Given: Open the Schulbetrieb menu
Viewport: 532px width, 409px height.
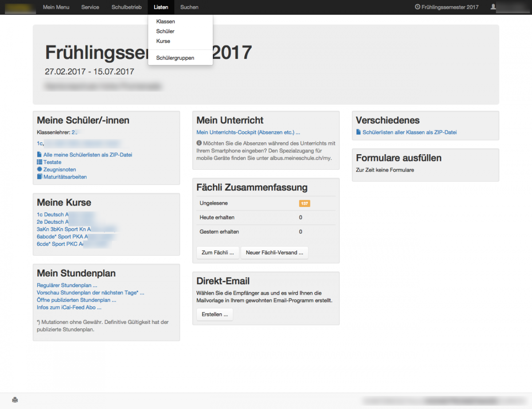Looking at the screenshot, I should 126,7.
